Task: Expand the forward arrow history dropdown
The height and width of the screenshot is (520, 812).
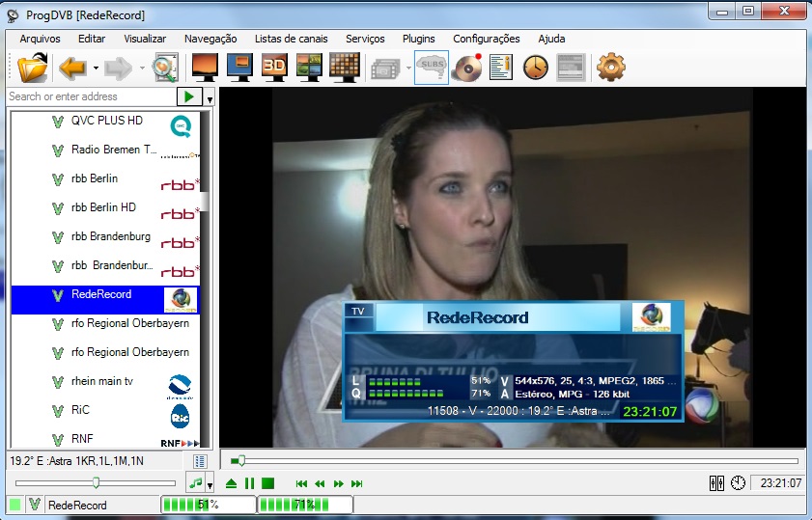Action: pos(142,68)
